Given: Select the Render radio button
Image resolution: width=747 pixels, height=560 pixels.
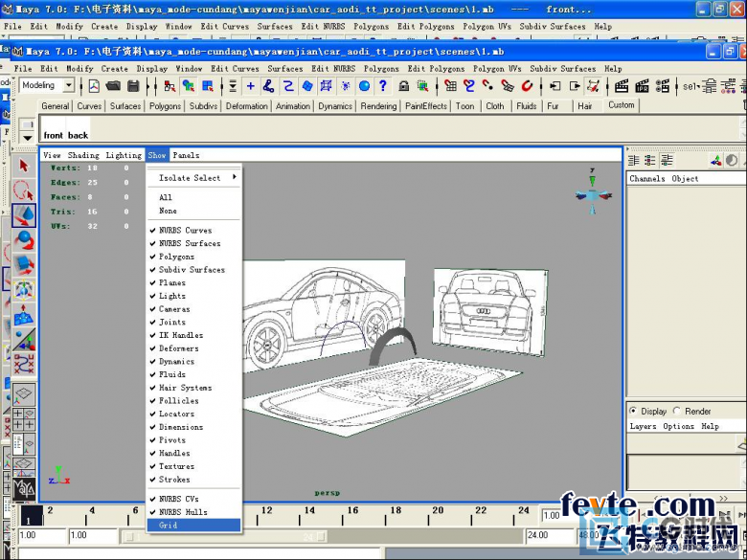Looking at the screenshot, I should pyautogui.click(x=676, y=411).
